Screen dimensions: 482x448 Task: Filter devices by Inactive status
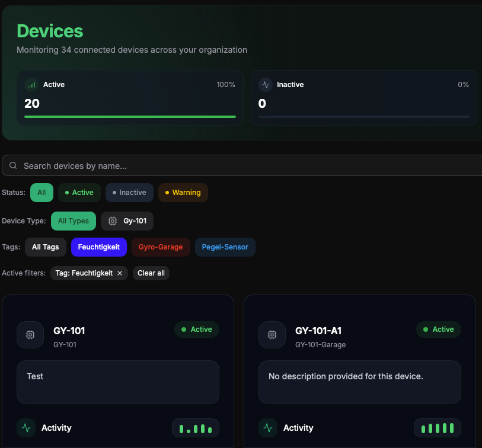129,193
